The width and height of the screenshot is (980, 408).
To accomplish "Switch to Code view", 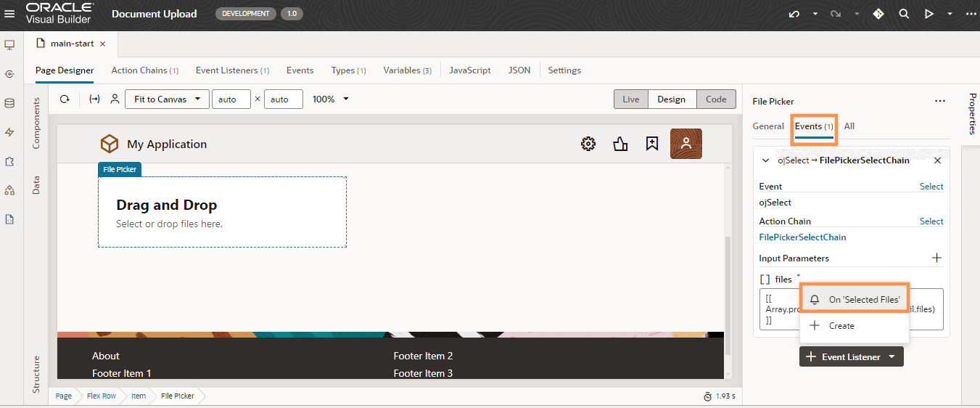I will click(x=716, y=99).
